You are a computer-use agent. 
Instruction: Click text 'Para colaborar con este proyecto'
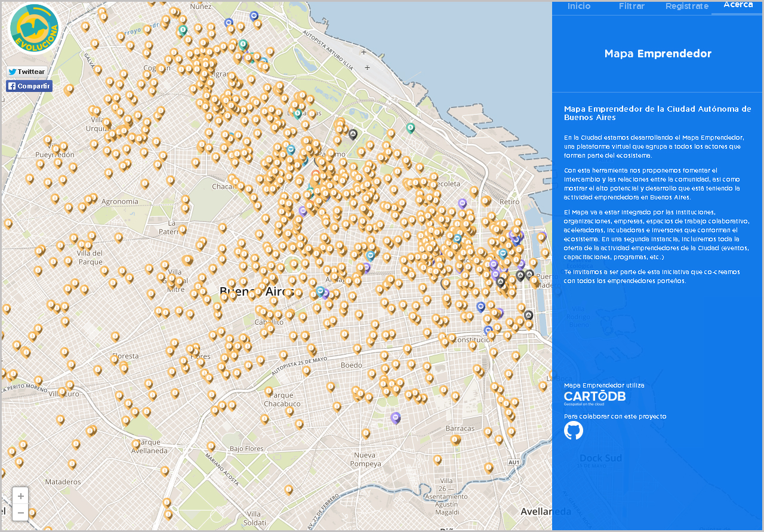pos(615,416)
